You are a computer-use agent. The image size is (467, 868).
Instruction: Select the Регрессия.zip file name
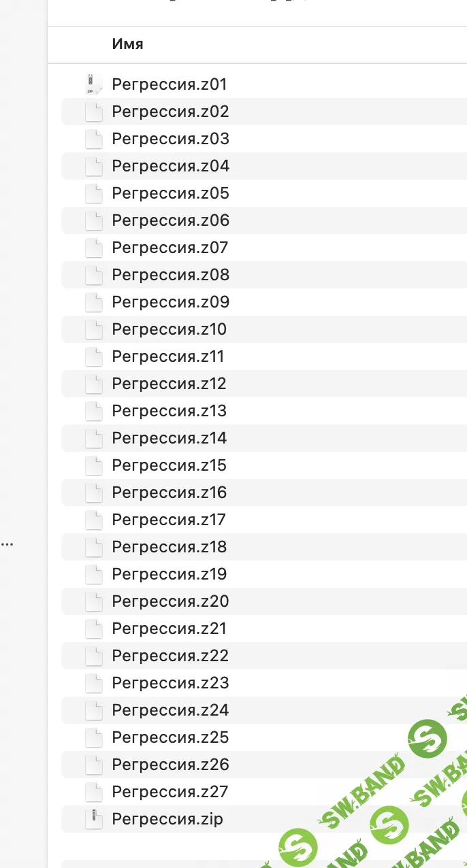click(167, 819)
